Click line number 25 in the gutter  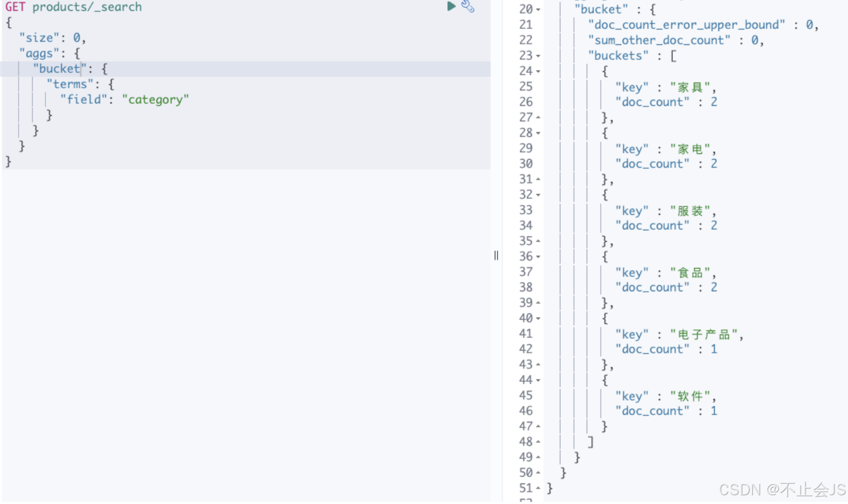(x=526, y=86)
